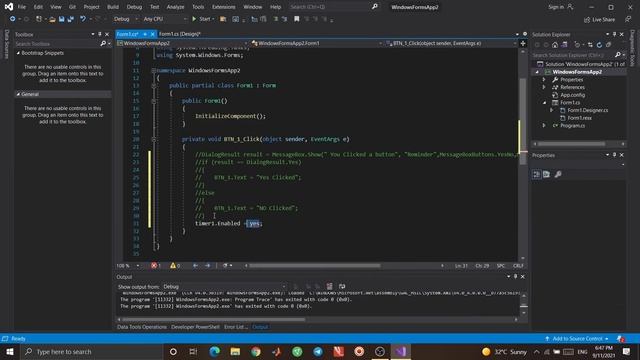Open the Start button dropdown arrow
The image size is (640, 360).
point(213,19)
